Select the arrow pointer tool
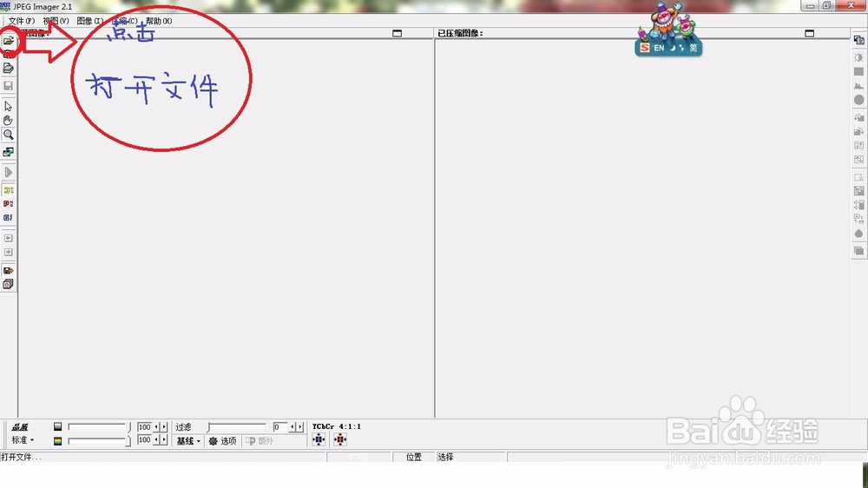Screen dimensions: 868x488 tap(9, 106)
